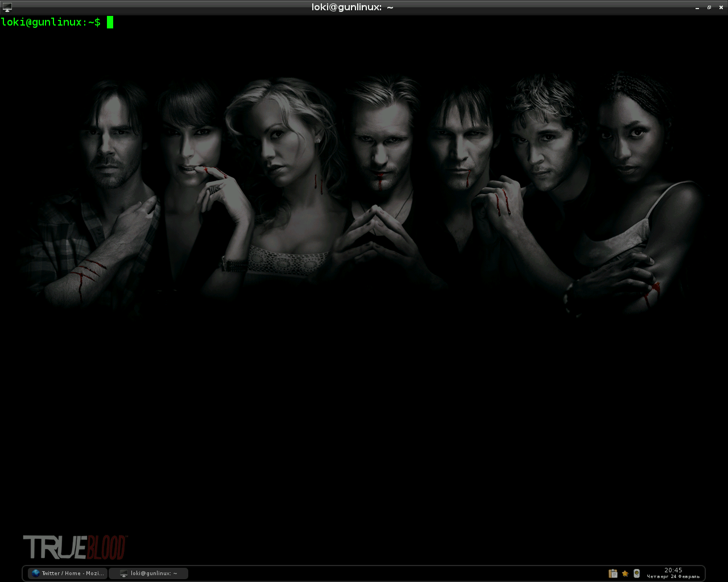The image size is (728, 582).
Task: Click the clock showing 20:45
Action: pos(673,570)
